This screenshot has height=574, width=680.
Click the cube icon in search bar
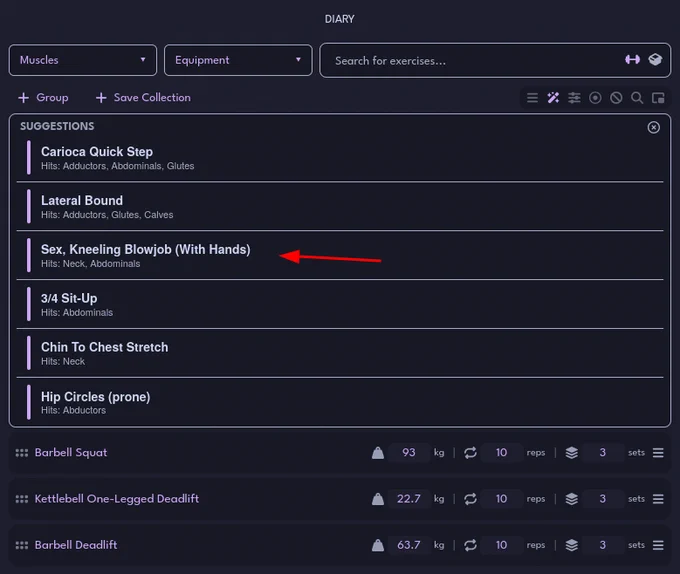pos(655,59)
